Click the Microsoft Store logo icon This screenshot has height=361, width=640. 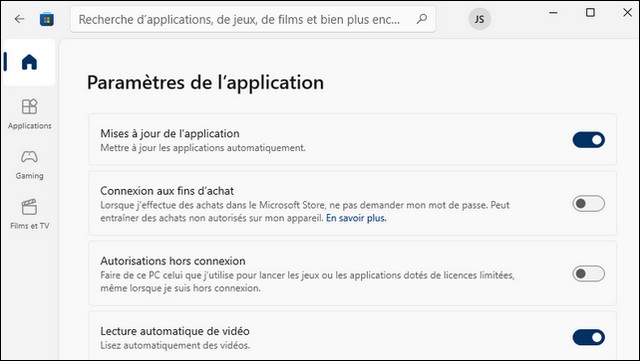47,19
